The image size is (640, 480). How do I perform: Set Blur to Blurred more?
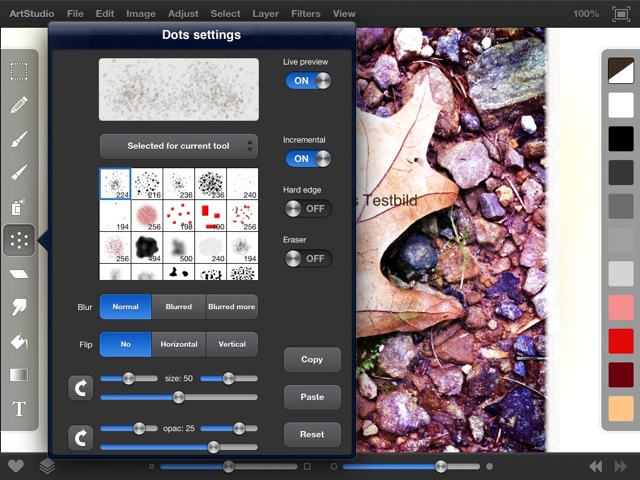click(231, 307)
